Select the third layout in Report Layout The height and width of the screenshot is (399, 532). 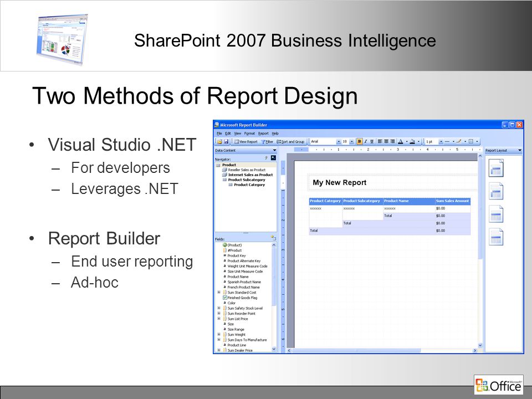(x=496, y=214)
